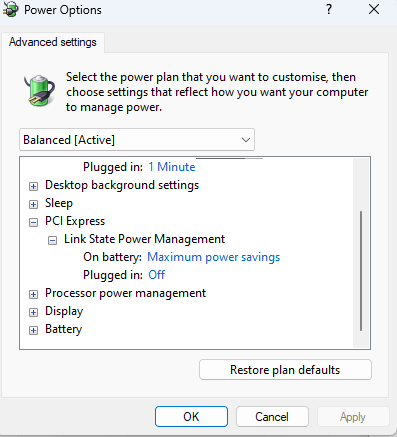Expand the Display settings node

33,312
